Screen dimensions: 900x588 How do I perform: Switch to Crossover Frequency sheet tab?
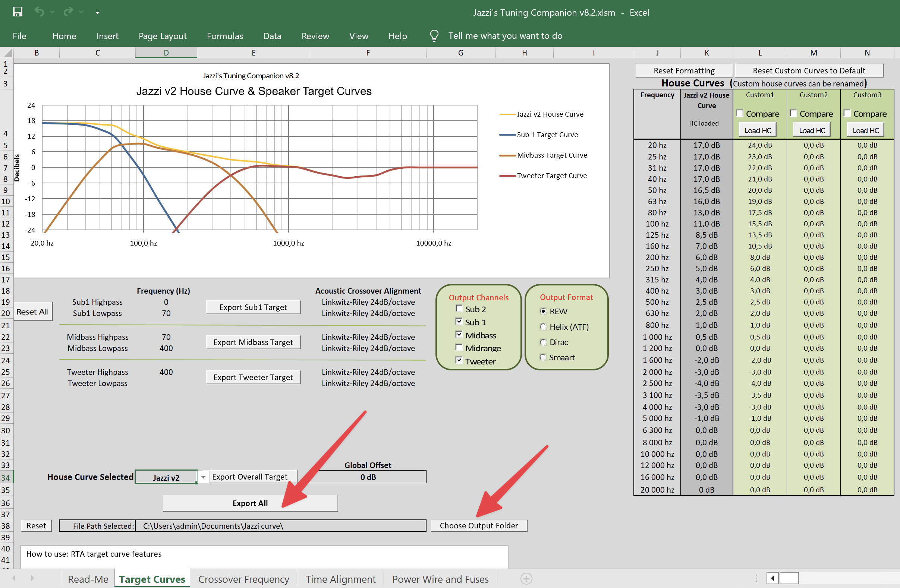click(x=243, y=579)
